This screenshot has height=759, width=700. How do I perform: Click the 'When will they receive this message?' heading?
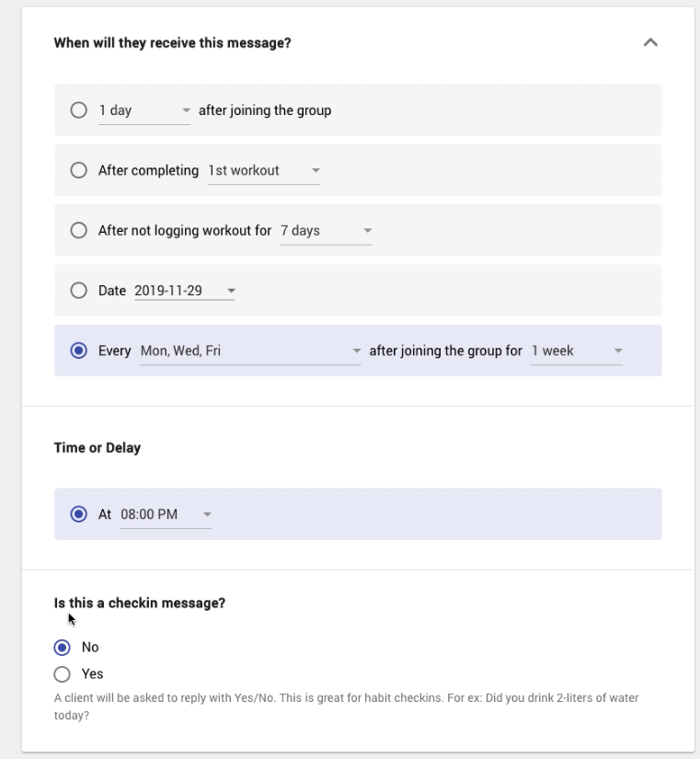click(173, 42)
